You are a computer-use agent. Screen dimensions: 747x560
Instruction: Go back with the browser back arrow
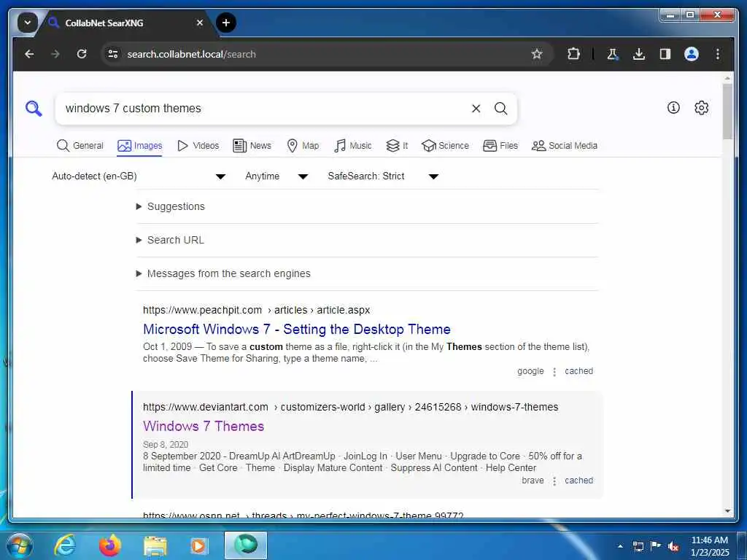(x=29, y=54)
